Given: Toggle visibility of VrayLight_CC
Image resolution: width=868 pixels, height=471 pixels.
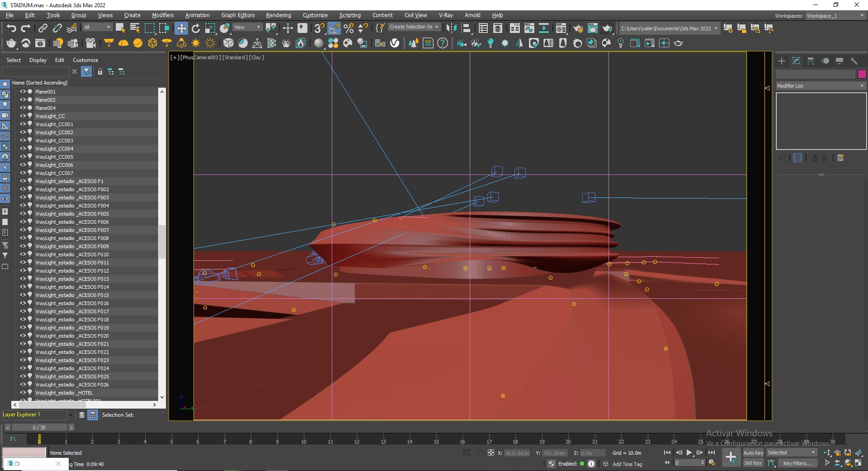Looking at the screenshot, I should point(23,116).
